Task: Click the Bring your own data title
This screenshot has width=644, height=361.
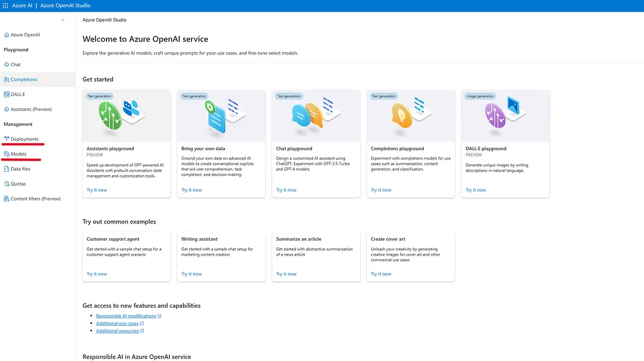Action: pyautogui.click(x=203, y=148)
